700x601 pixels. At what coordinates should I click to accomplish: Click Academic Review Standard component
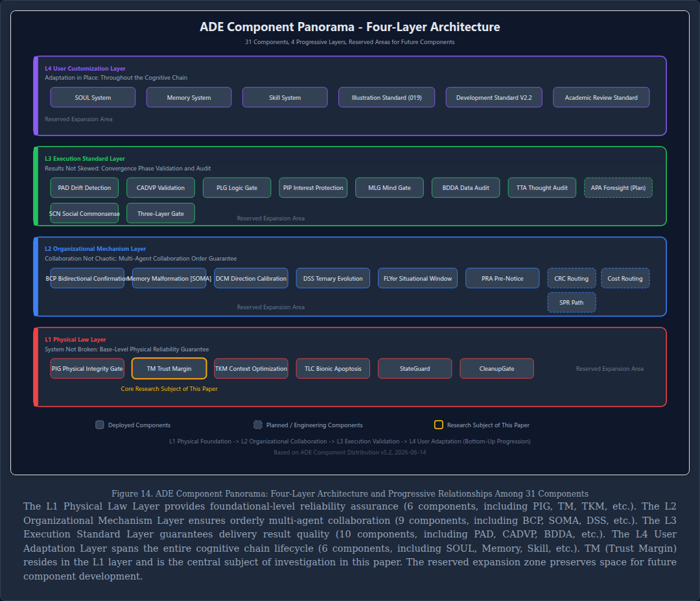point(601,97)
